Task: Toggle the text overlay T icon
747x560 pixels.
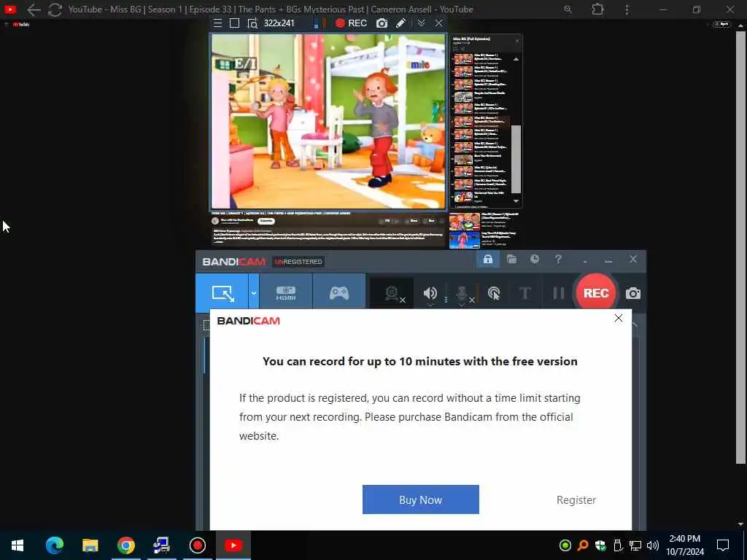Action: pos(525,293)
